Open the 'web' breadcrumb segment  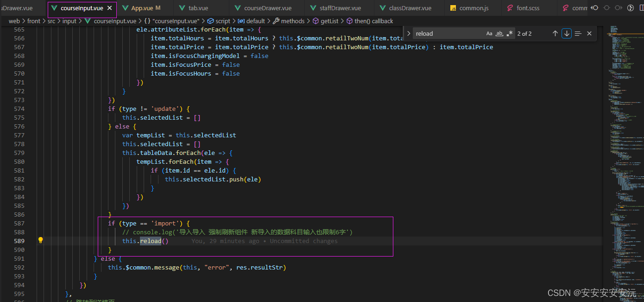pyautogui.click(x=14, y=21)
